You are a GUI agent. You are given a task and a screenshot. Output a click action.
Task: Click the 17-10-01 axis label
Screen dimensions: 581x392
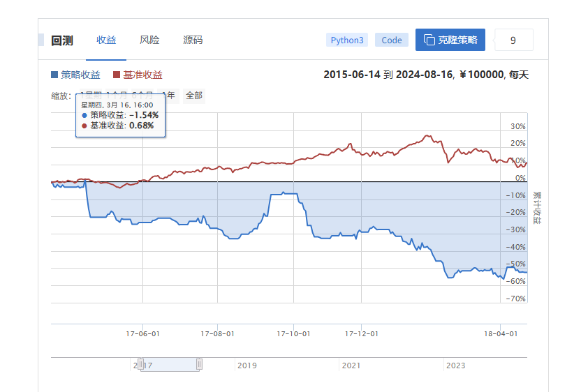[293, 334]
